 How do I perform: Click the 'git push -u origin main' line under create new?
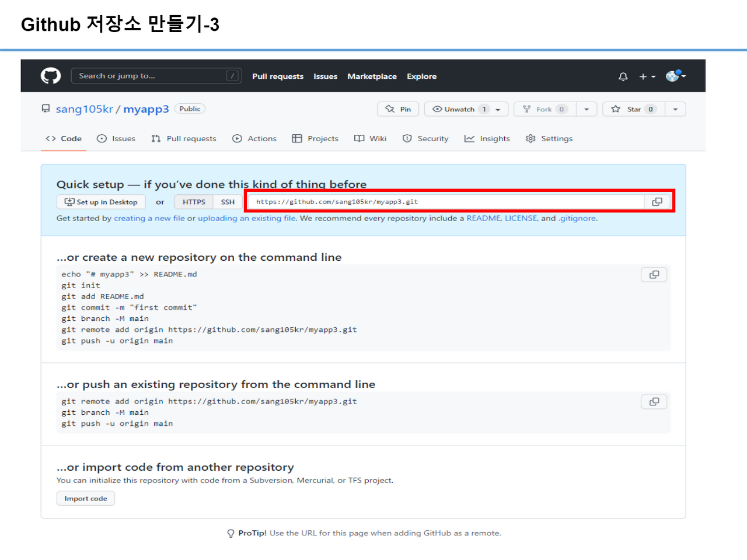(x=117, y=341)
